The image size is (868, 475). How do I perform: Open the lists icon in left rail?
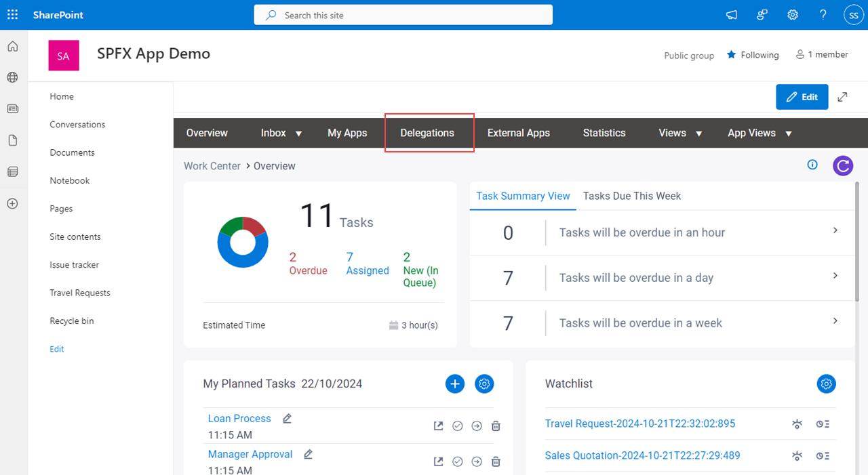click(12, 172)
